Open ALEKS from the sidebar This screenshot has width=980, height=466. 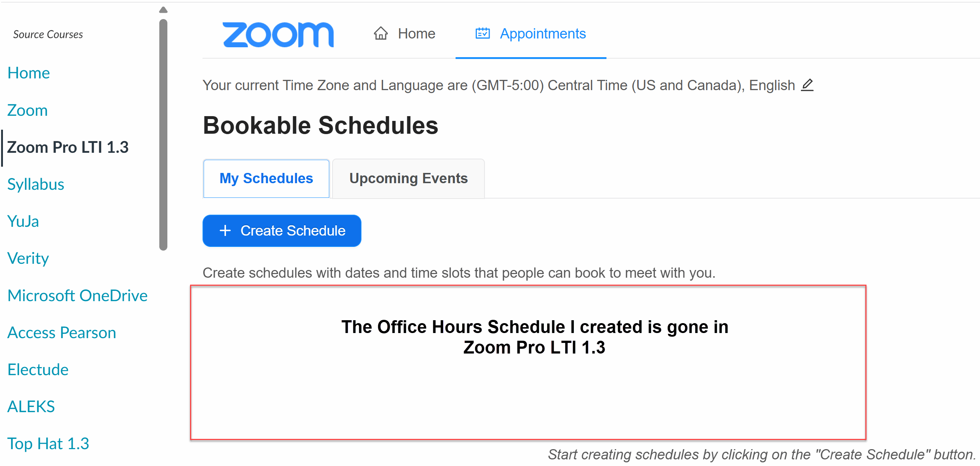(x=31, y=406)
